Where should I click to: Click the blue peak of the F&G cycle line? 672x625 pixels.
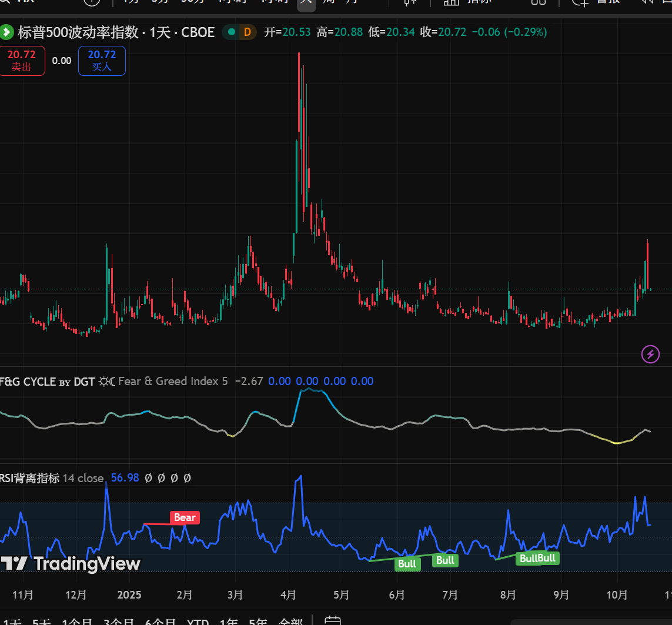[309, 389]
